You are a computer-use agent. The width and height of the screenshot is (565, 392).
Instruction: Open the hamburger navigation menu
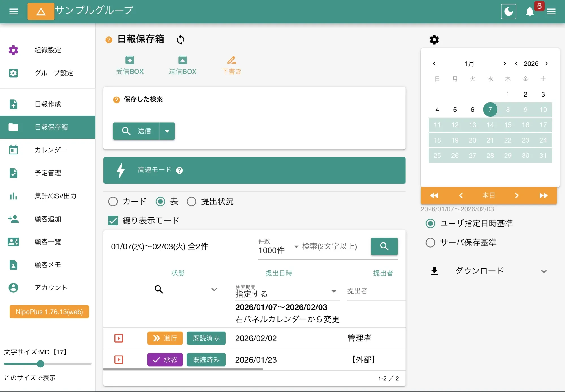(x=13, y=11)
